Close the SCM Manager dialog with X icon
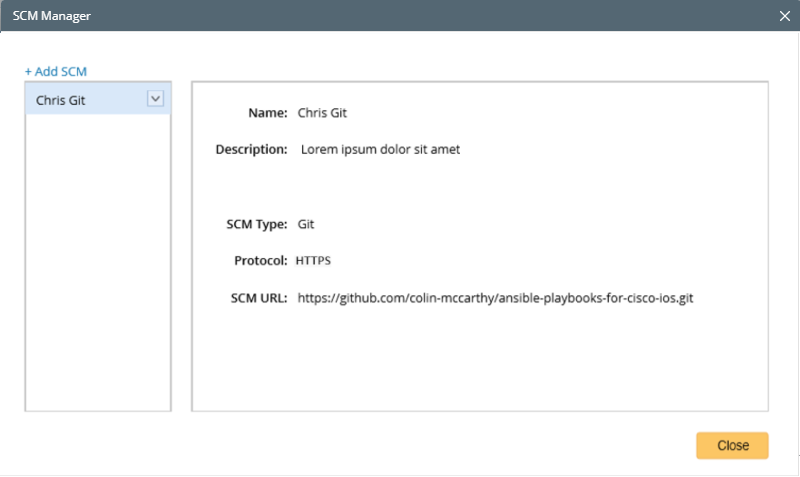 click(x=784, y=16)
